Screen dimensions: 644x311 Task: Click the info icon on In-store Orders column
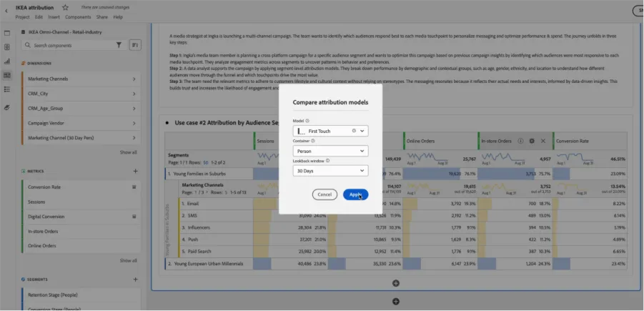pos(520,141)
